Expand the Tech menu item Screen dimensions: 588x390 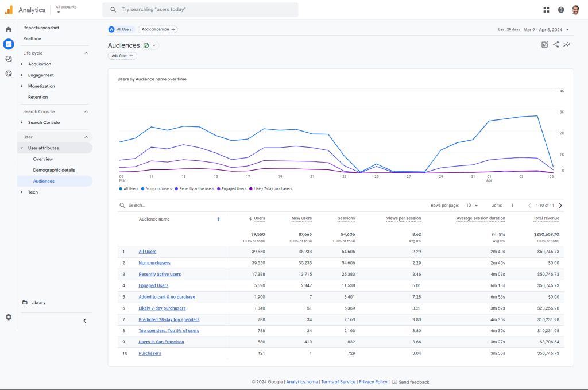22,192
